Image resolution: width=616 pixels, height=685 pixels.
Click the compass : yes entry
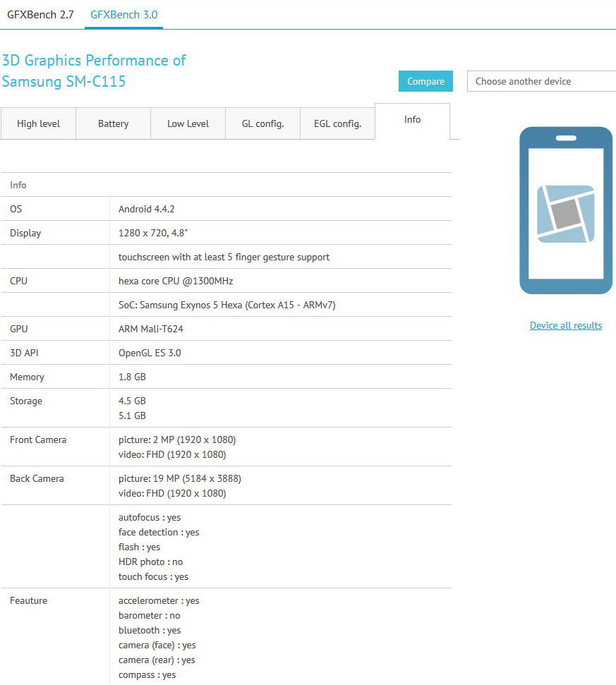(147, 675)
